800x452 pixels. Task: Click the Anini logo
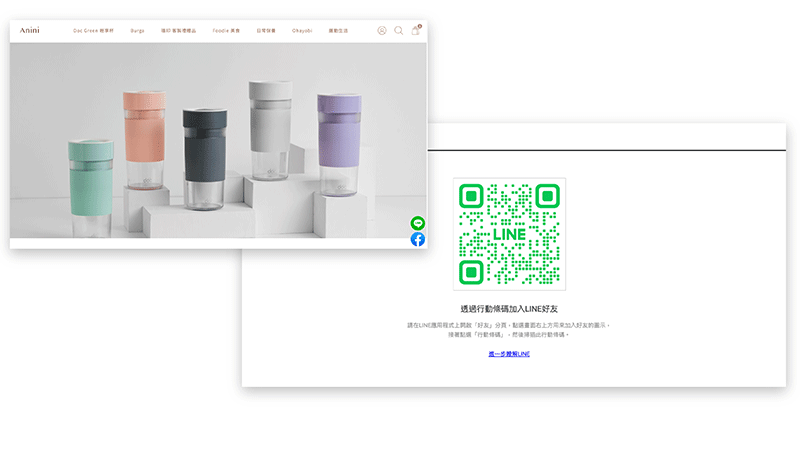(x=30, y=31)
